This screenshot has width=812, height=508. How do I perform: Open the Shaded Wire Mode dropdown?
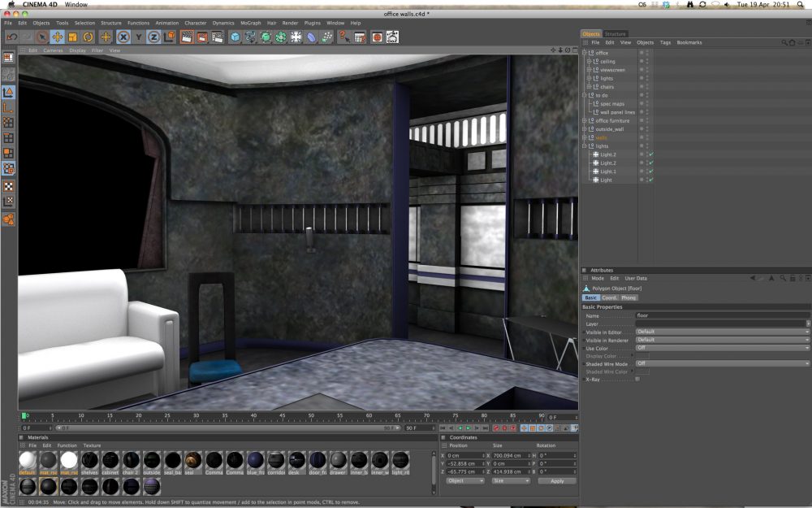pyautogui.click(x=722, y=363)
